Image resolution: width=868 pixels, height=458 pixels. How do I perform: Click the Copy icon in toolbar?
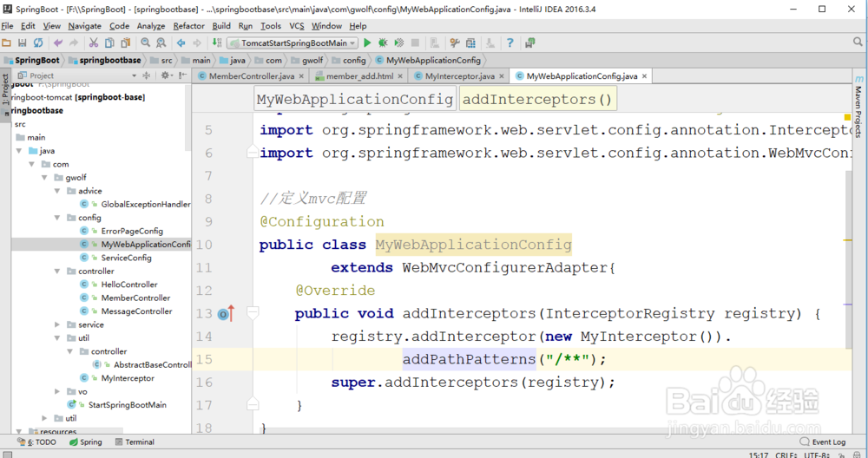click(109, 43)
